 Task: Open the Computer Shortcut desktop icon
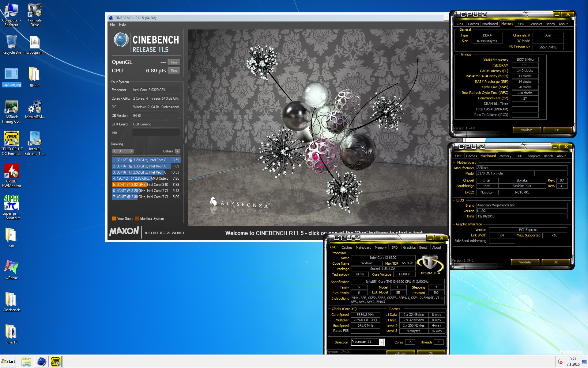tap(11, 15)
